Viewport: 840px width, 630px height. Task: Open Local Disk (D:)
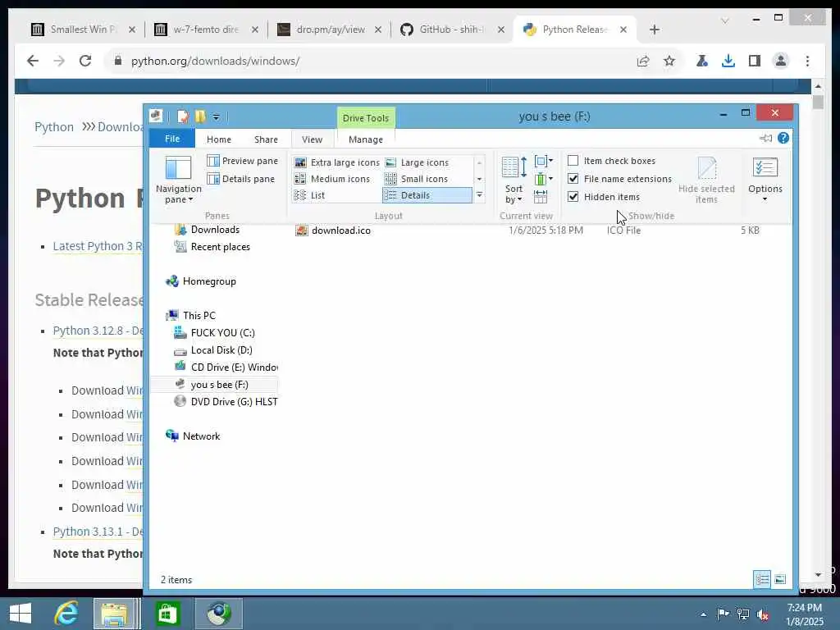(221, 349)
